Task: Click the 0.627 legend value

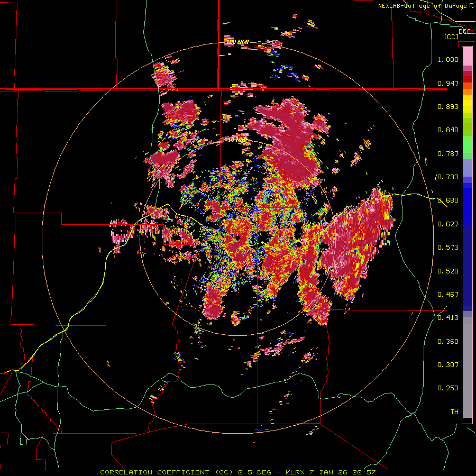Action: pyautogui.click(x=448, y=224)
